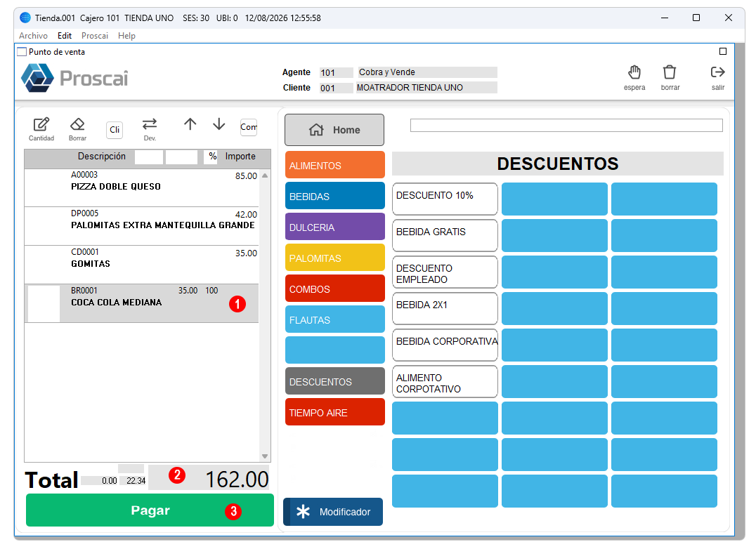Click the Cliente code field 001
Screen dimensions: 756x549
336,88
